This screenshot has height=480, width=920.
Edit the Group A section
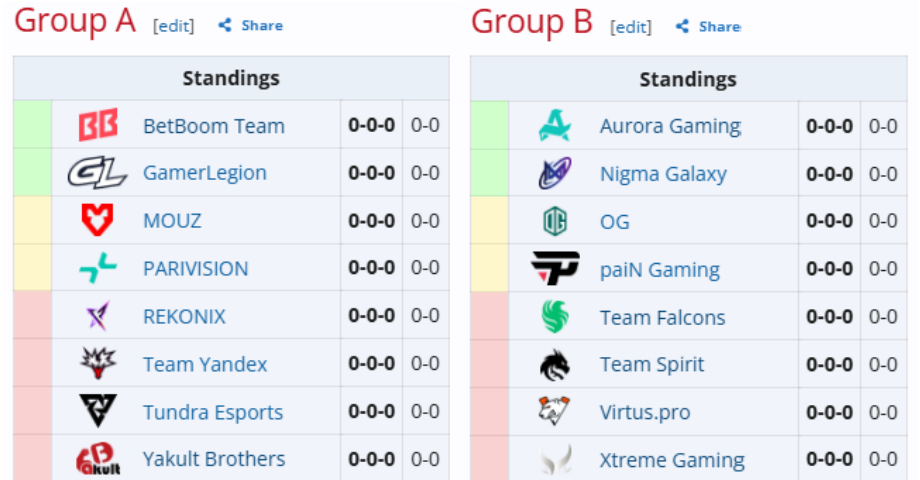pos(174,26)
